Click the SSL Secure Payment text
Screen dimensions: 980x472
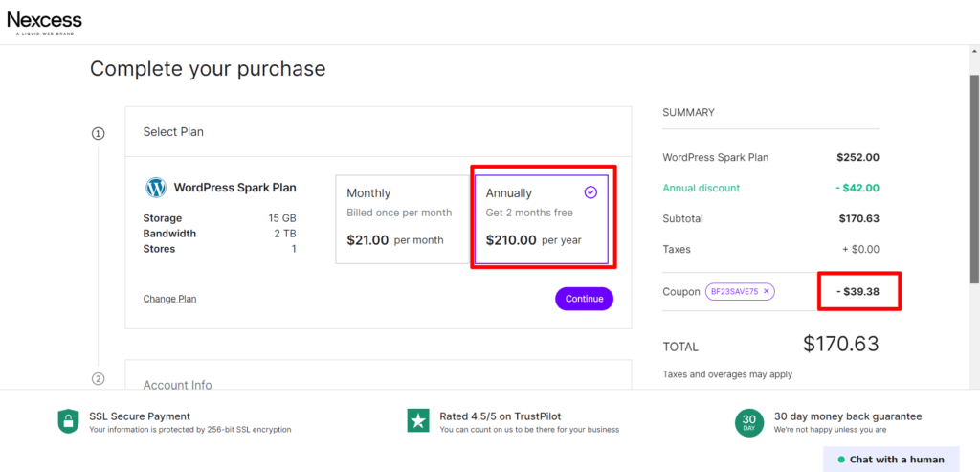140,416
